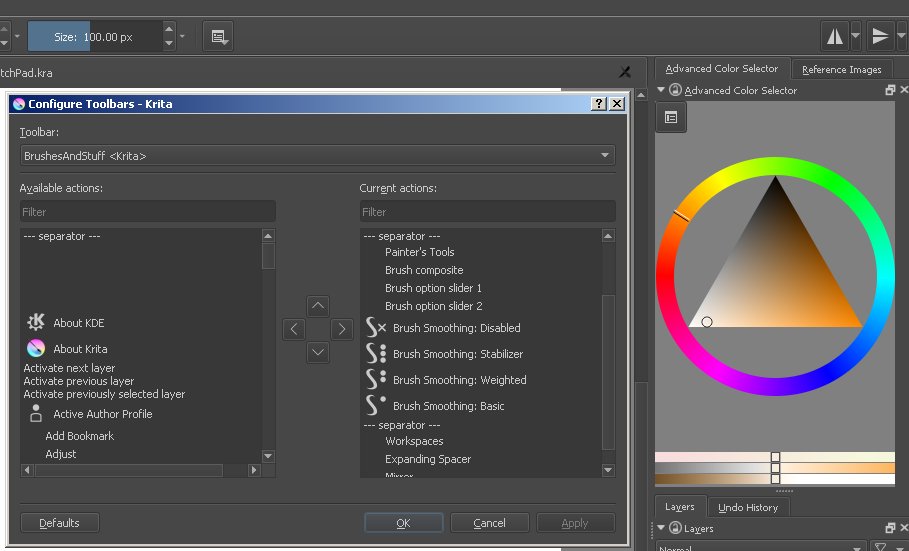Viewport: 909px width, 551px height.
Task: Click the Brush Smoothing: Disabled icon
Action: point(376,328)
